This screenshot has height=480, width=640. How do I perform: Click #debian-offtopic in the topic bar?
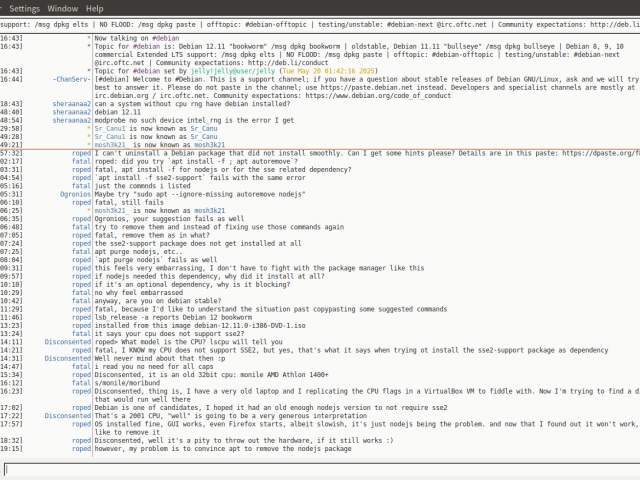pyautogui.click(x=276, y=24)
